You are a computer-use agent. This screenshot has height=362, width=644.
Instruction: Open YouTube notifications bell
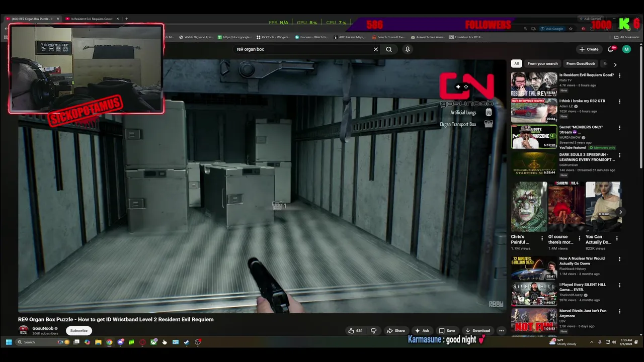[x=611, y=49]
